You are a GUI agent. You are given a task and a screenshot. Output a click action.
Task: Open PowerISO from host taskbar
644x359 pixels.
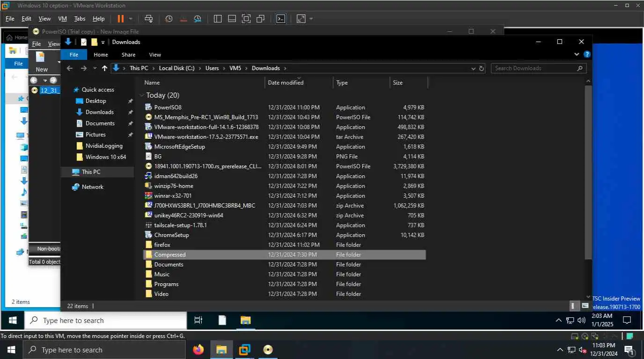[268, 350]
